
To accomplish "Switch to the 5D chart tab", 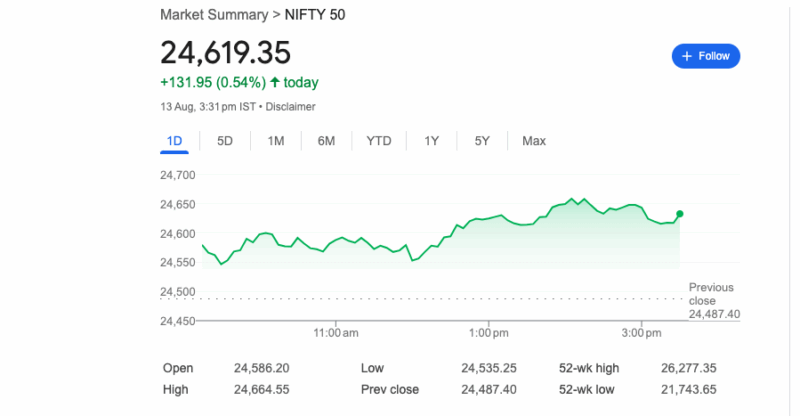I will click(x=225, y=141).
